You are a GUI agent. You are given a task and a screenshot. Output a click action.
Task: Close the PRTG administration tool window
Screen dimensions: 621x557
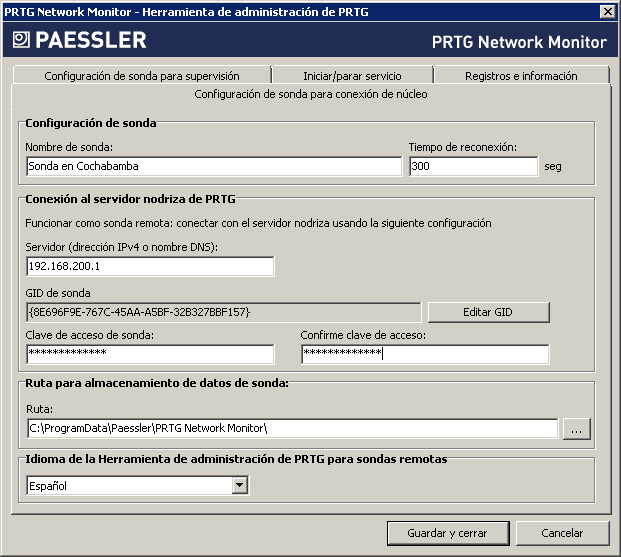click(608, 11)
